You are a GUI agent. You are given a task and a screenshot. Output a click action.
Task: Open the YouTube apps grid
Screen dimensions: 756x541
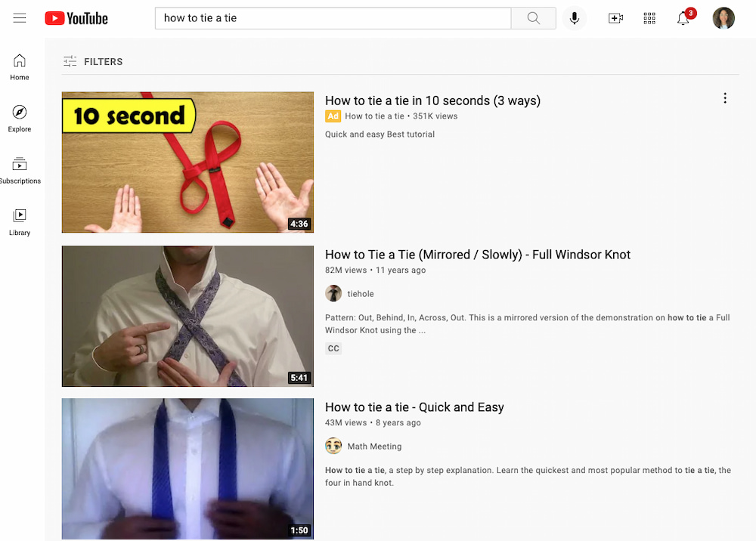pos(649,18)
